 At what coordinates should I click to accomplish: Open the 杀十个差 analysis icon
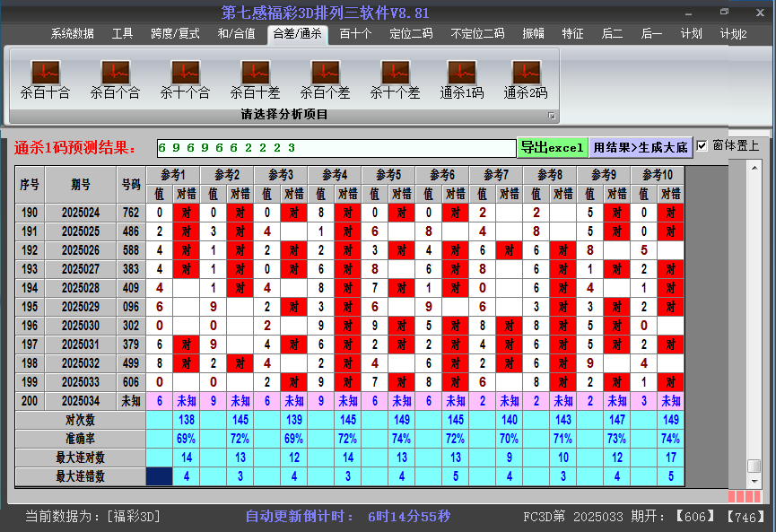395,79
